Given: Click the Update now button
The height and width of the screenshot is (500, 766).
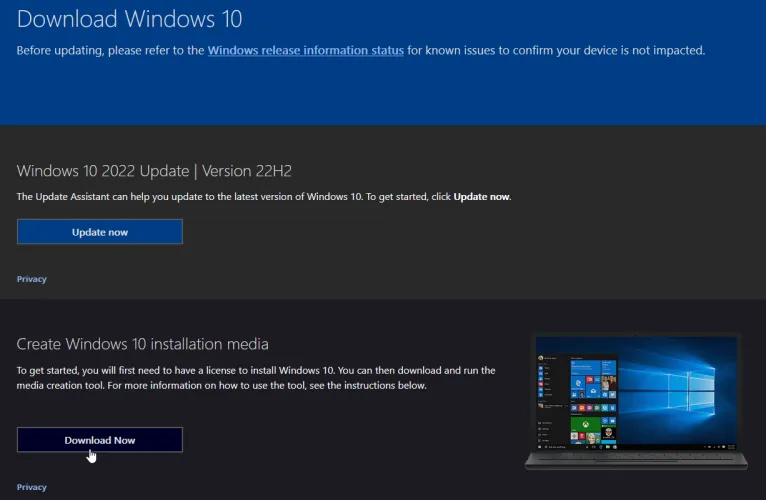Looking at the screenshot, I should click(100, 232).
